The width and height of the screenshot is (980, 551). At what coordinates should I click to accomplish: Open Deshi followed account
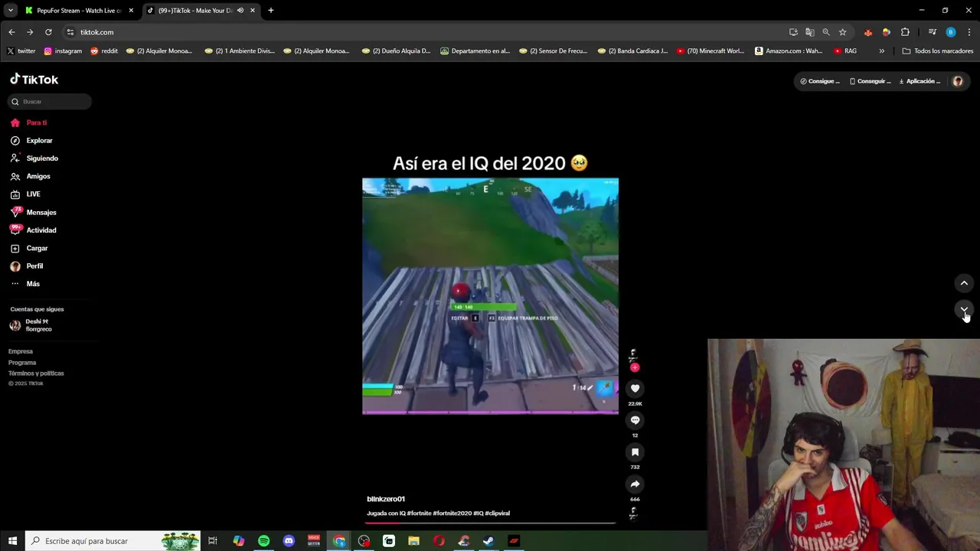(31, 325)
